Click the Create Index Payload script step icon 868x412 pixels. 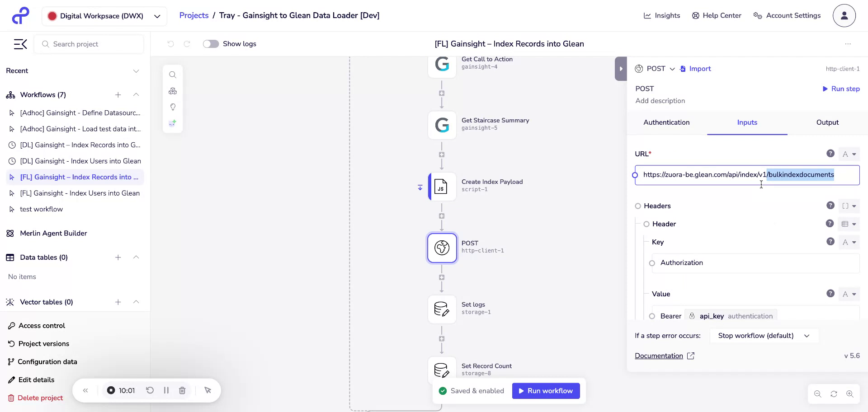tap(442, 187)
